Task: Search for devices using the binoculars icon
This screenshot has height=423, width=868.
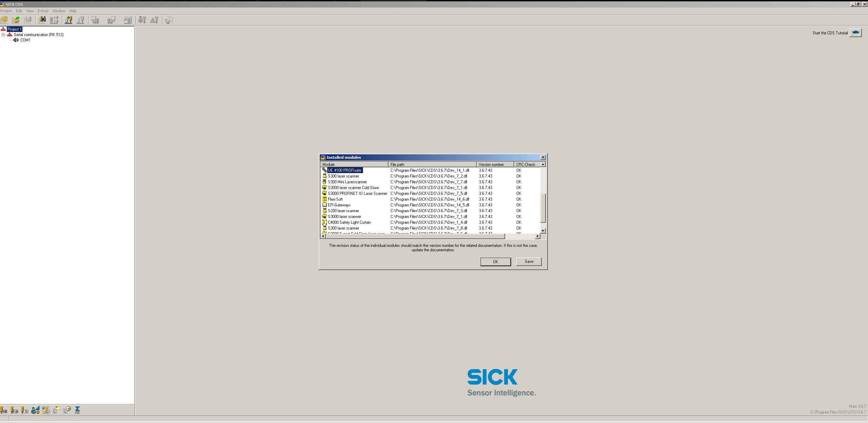Action: (x=42, y=20)
